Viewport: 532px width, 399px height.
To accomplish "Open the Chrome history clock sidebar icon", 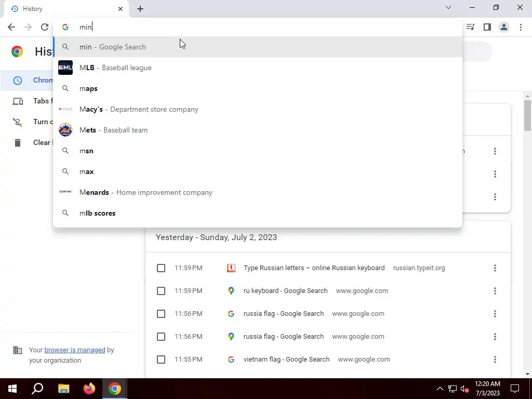I will coord(18,81).
